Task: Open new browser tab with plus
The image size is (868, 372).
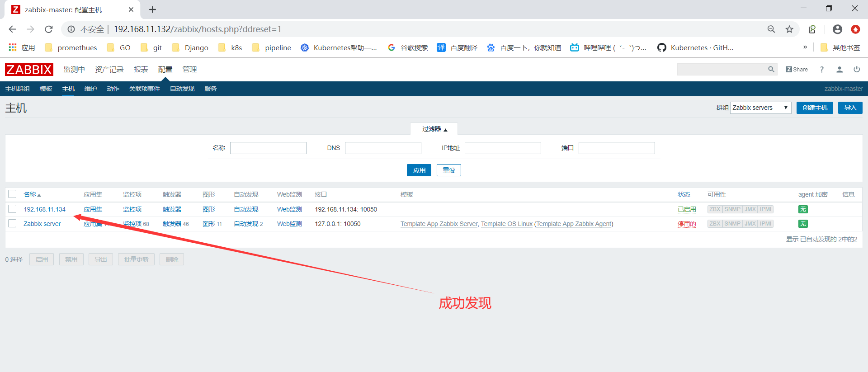Action: point(153,9)
